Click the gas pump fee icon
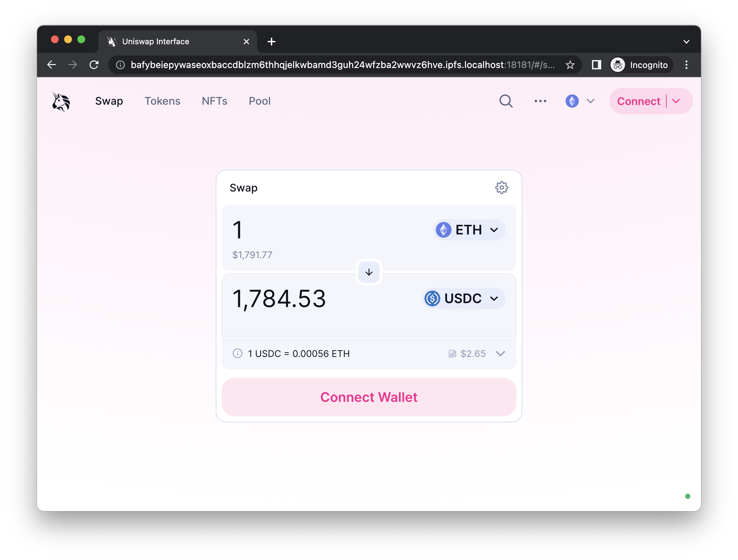The width and height of the screenshot is (738, 560). [x=452, y=354]
